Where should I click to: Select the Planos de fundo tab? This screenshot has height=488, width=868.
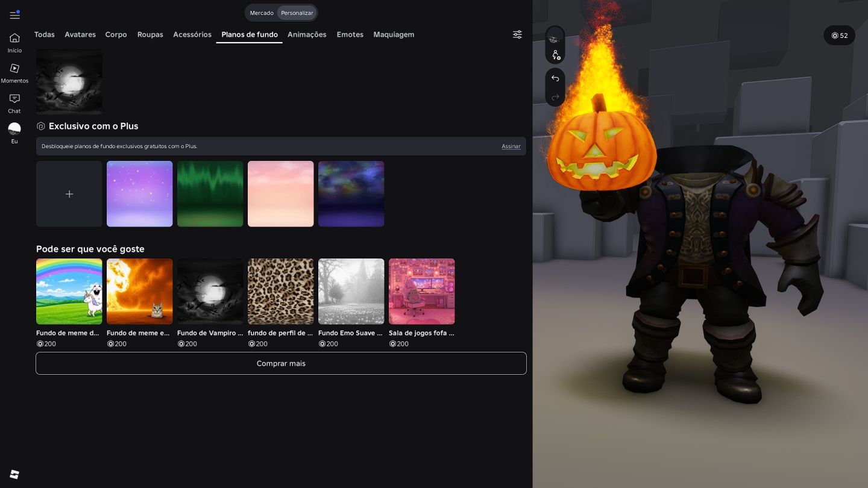tap(250, 34)
